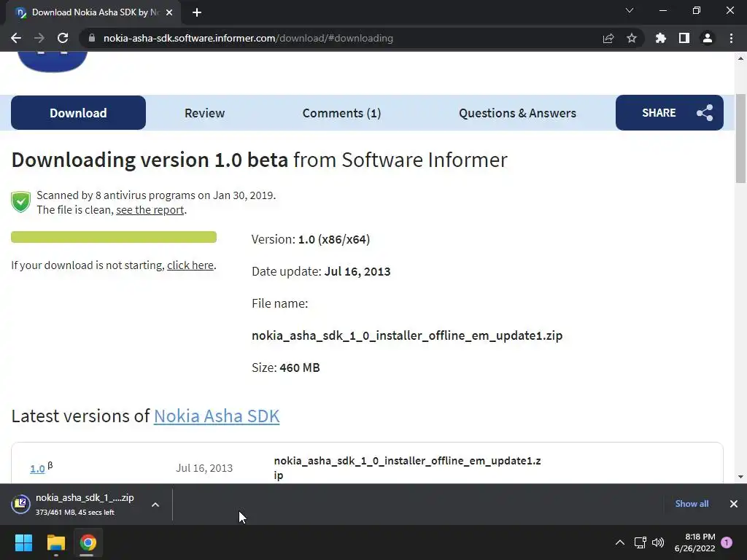Viewport: 747px width, 560px height.
Task: Open the volume speaker icon
Action: click(x=658, y=542)
